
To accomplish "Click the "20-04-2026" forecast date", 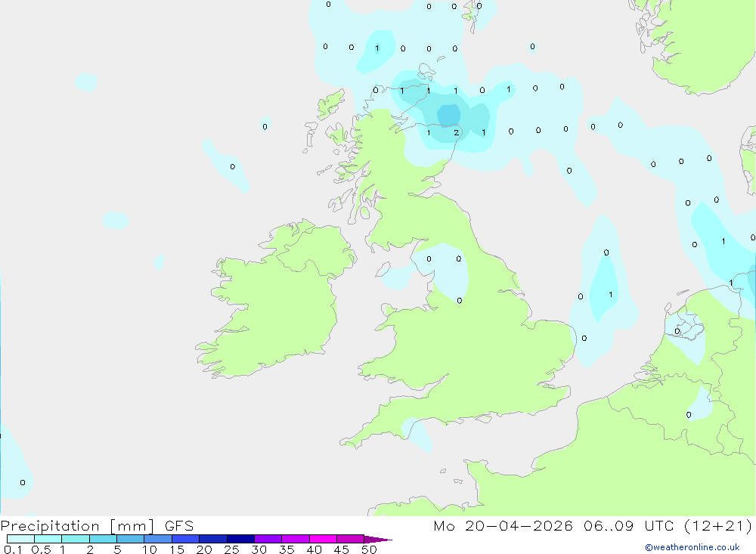I will point(519,525).
